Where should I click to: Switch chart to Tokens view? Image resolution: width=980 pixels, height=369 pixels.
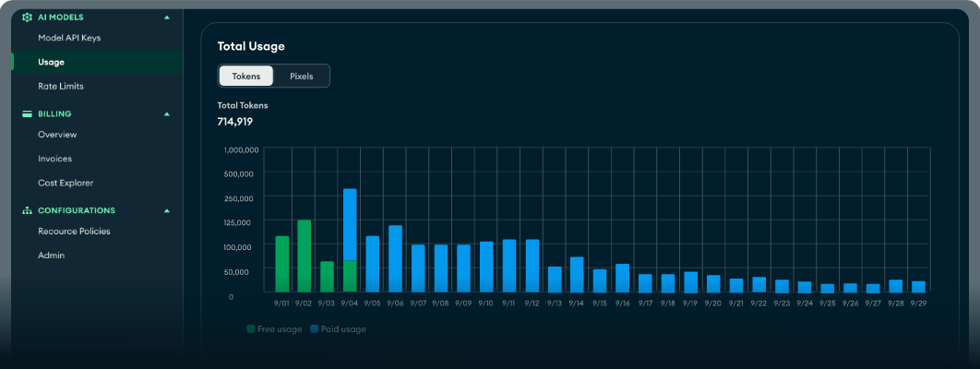tap(245, 76)
